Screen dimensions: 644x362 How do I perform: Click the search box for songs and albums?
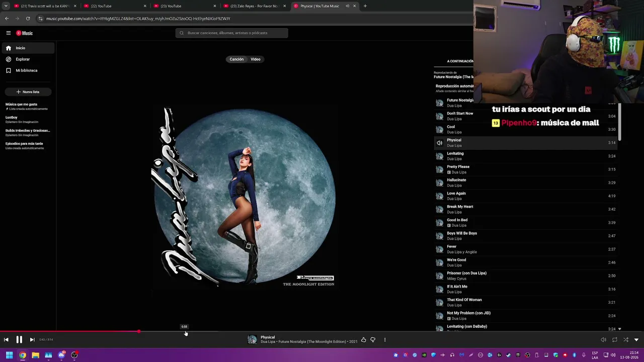click(232, 33)
